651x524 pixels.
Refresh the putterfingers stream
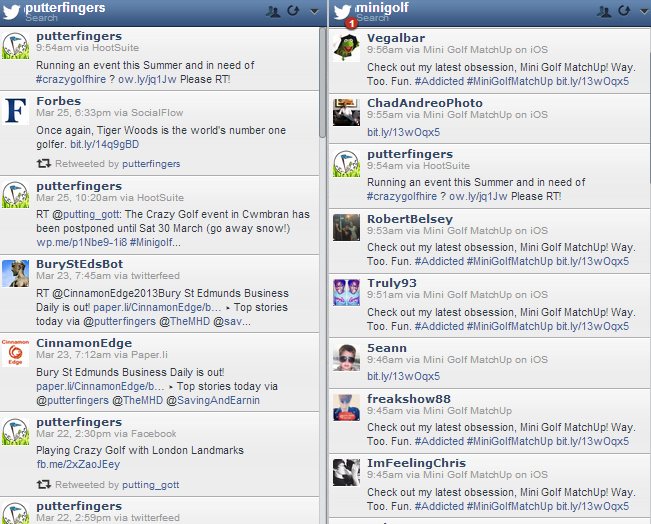(292, 11)
